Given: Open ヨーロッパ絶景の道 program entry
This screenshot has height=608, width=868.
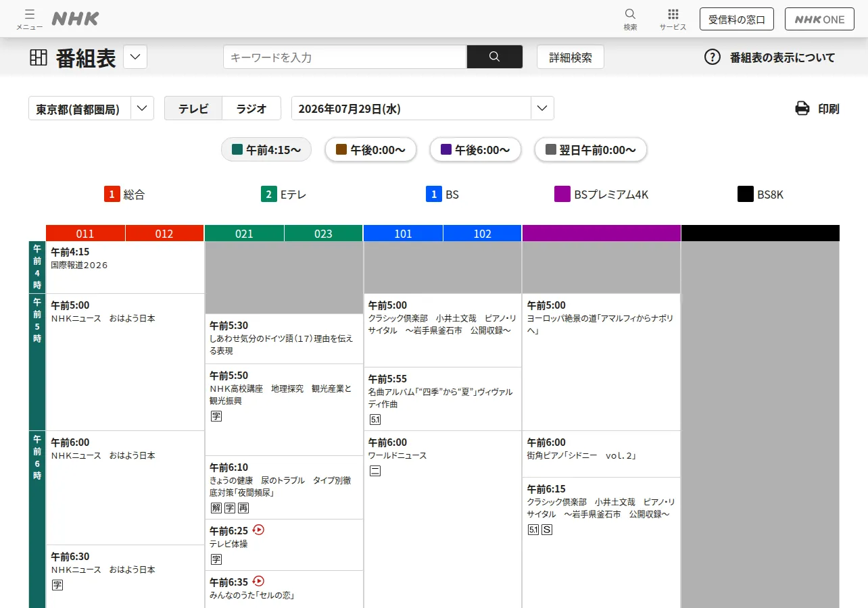Looking at the screenshot, I should pos(602,362).
